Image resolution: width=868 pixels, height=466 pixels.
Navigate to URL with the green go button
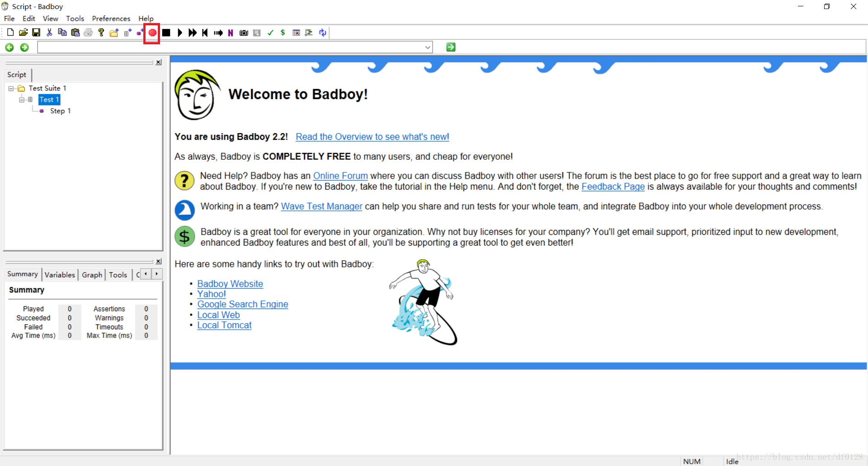(x=451, y=47)
